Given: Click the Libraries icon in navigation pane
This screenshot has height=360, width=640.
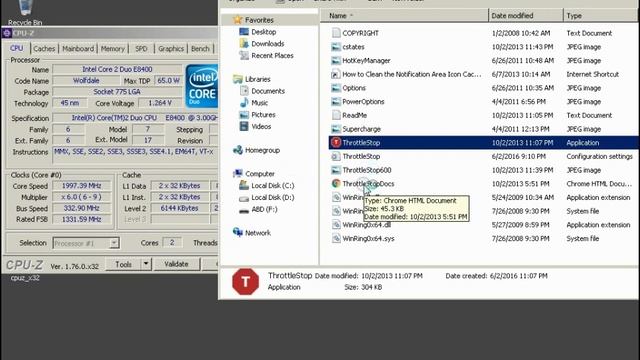Looking at the screenshot, I should coord(238,79).
